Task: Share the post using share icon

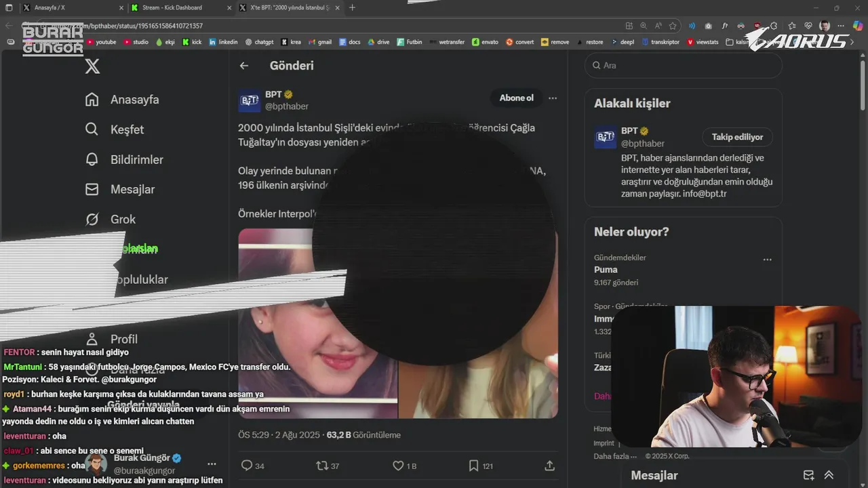Action: (550, 466)
